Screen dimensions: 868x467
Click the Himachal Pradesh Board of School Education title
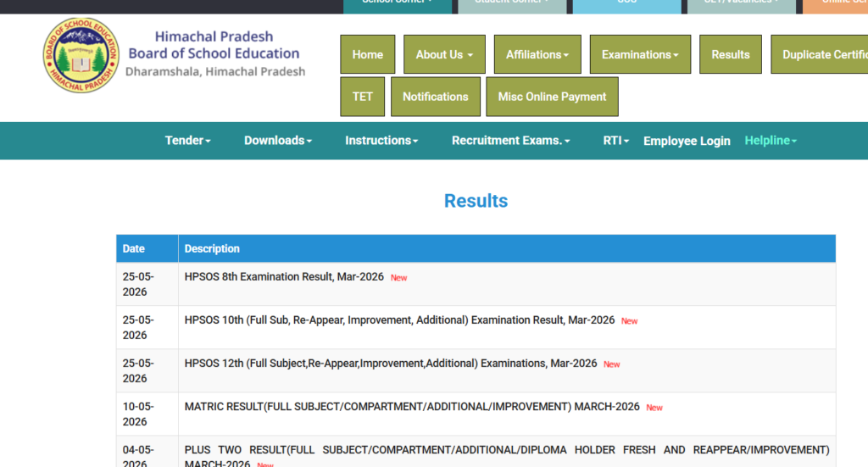pyautogui.click(x=214, y=45)
